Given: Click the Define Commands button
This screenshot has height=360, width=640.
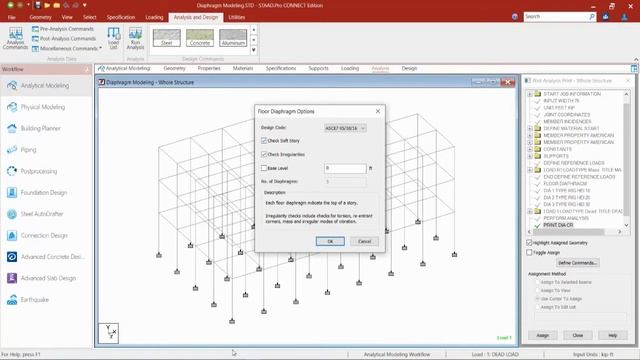Looking at the screenshot, I should point(578,262).
